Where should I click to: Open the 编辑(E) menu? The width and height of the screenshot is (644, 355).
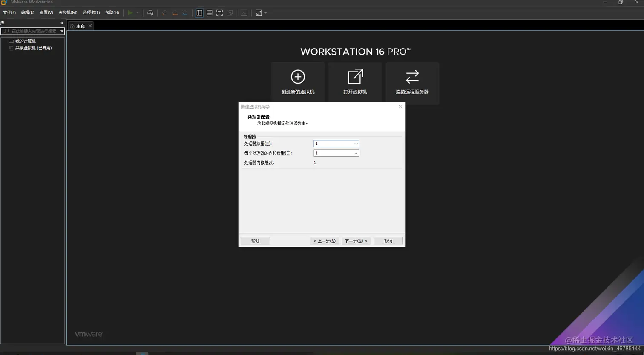28,13
